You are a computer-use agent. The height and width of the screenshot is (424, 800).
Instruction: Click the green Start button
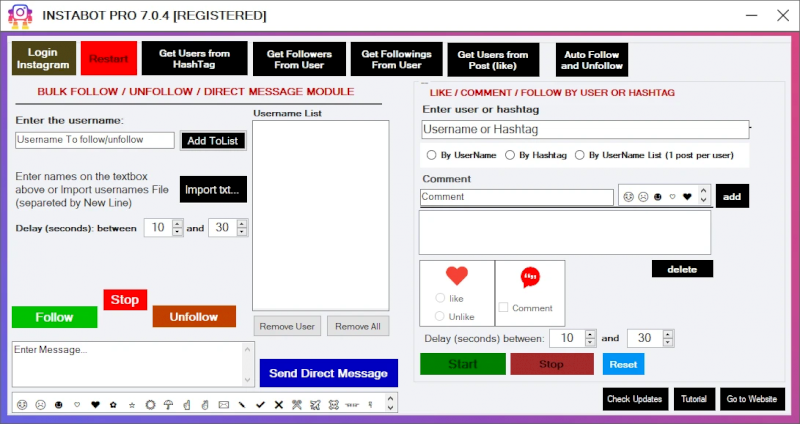[x=463, y=364]
